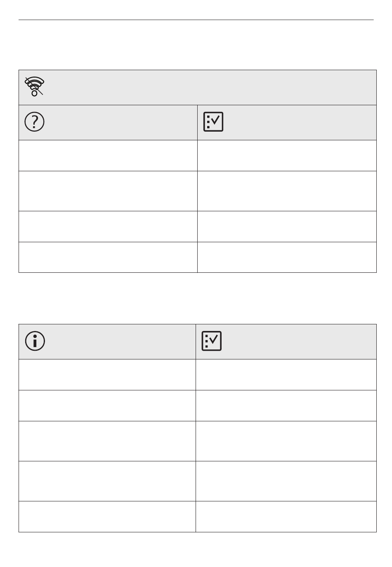This screenshot has height=567, width=392.
Task: Select third empty cell under info icon header
Action: (107, 441)
